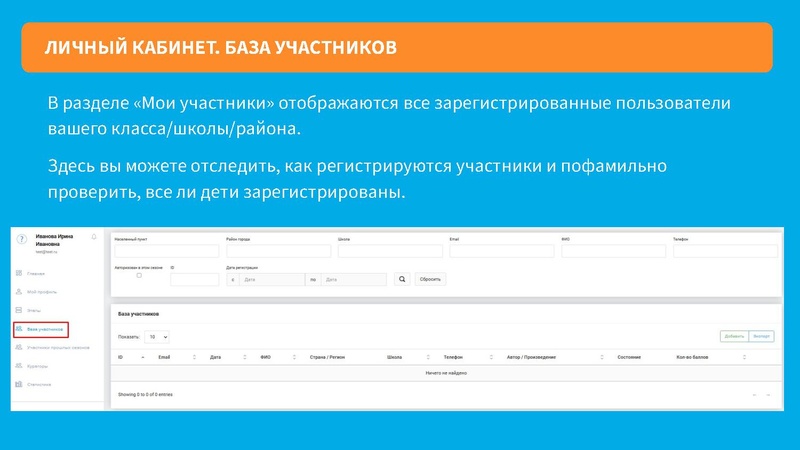Click the end registration date field
This screenshot has height=450, width=800.
pos(354,279)
